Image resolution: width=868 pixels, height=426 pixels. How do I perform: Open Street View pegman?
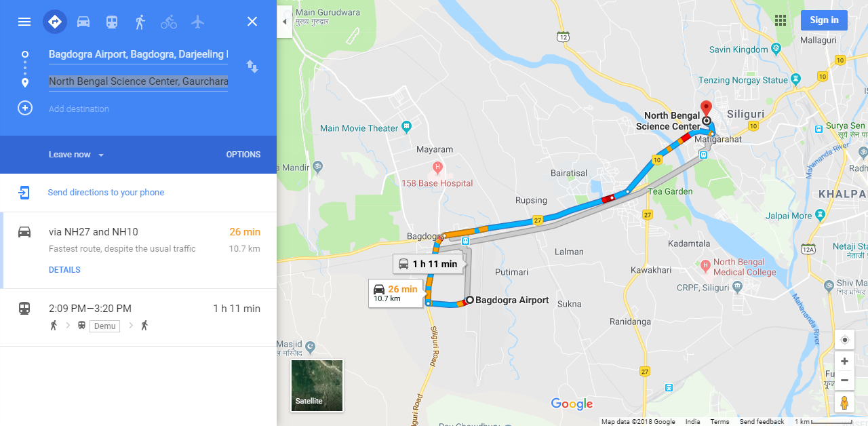coord(844,402)
